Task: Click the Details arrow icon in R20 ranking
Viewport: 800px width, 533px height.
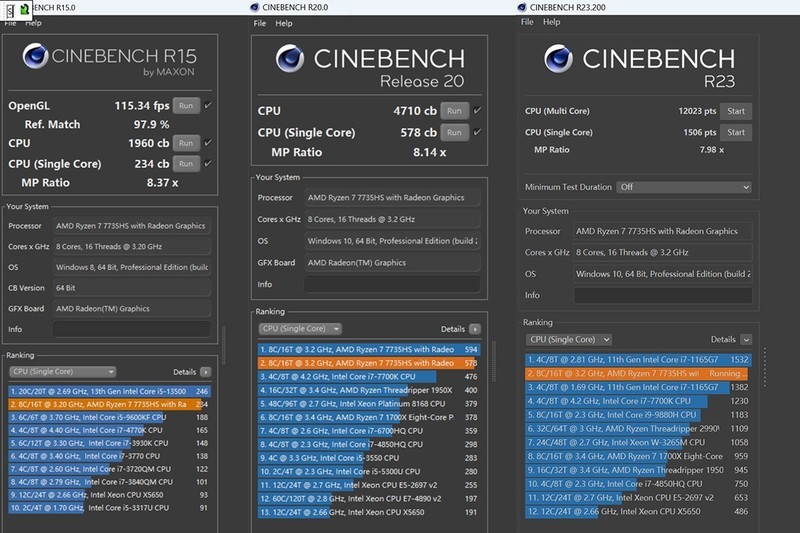Action: click(x=475, y=328)
